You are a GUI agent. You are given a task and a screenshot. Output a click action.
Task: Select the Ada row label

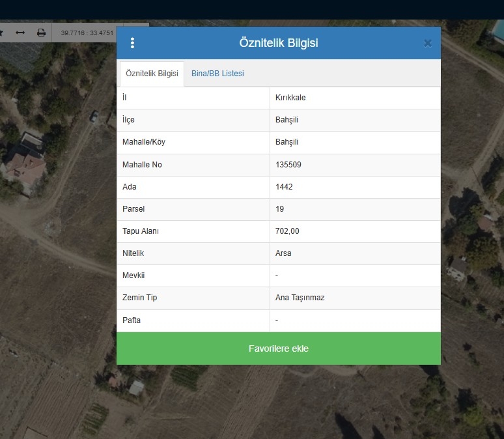[x=129, y=187]
